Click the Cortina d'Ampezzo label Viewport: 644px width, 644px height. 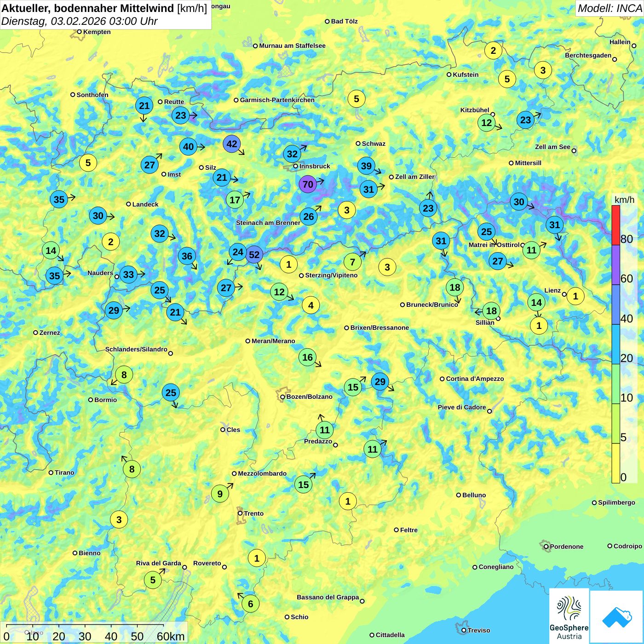pos(475,379)
